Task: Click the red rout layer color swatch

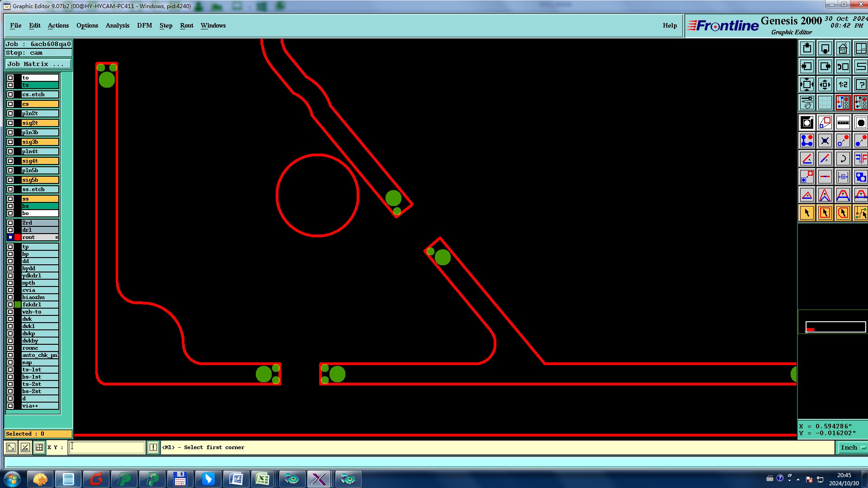Action: (x=18, y=237)
